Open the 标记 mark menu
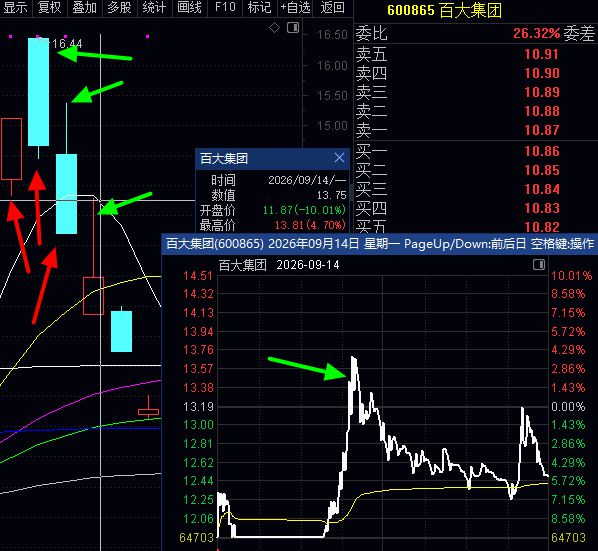598x551 pixels. pos(259,8)
